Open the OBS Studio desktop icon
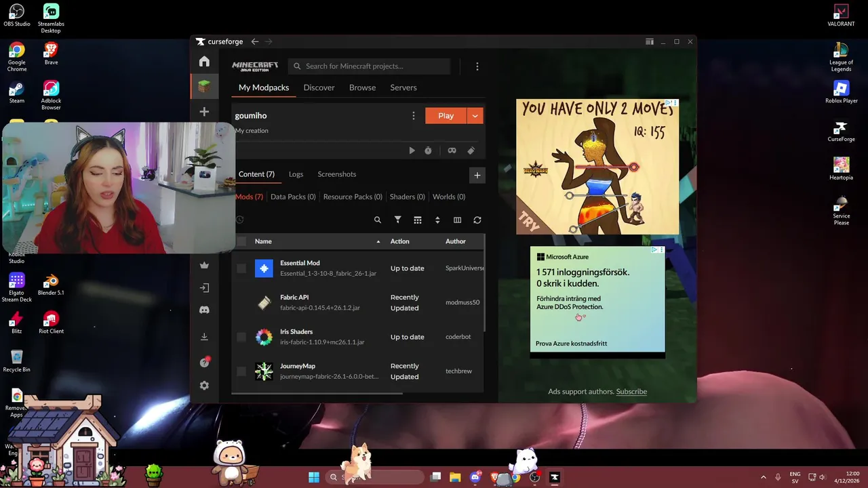The height and width of the screenshot is (488, 868). pyautogui.click(x=16, y=15)
